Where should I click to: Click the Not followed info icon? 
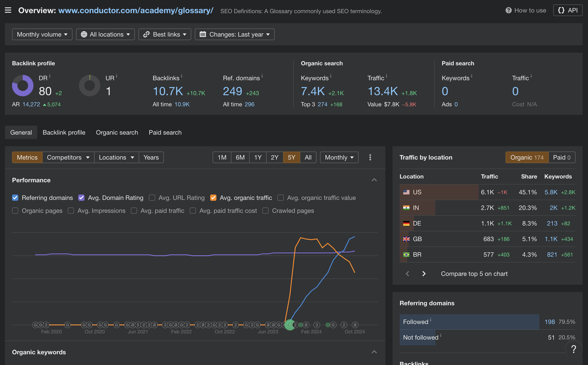(441, 335)
